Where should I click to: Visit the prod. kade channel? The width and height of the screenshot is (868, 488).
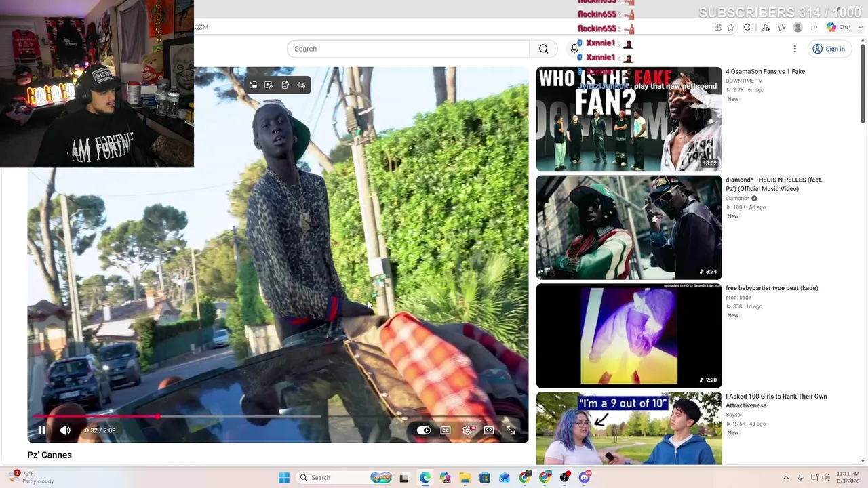point(738,298)
